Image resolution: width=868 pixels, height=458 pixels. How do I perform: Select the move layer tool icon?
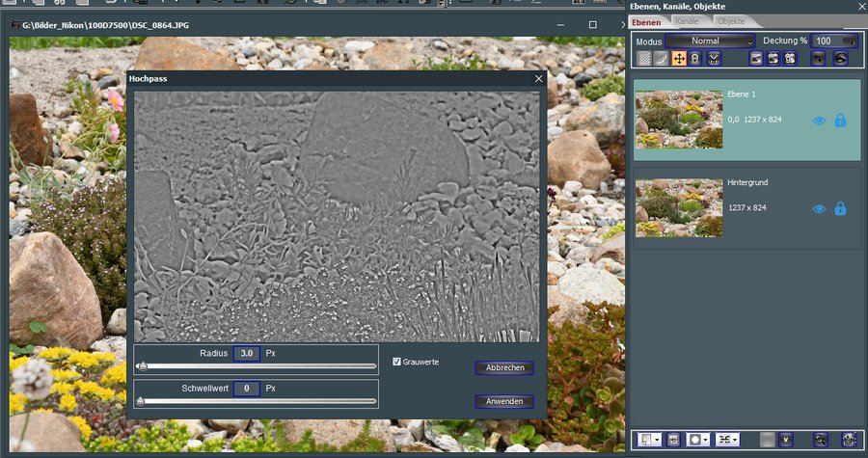click(679, 59)
